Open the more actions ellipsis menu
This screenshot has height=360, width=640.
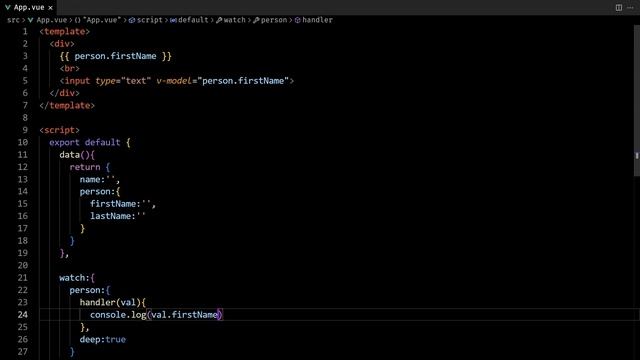tap(631, 7)
